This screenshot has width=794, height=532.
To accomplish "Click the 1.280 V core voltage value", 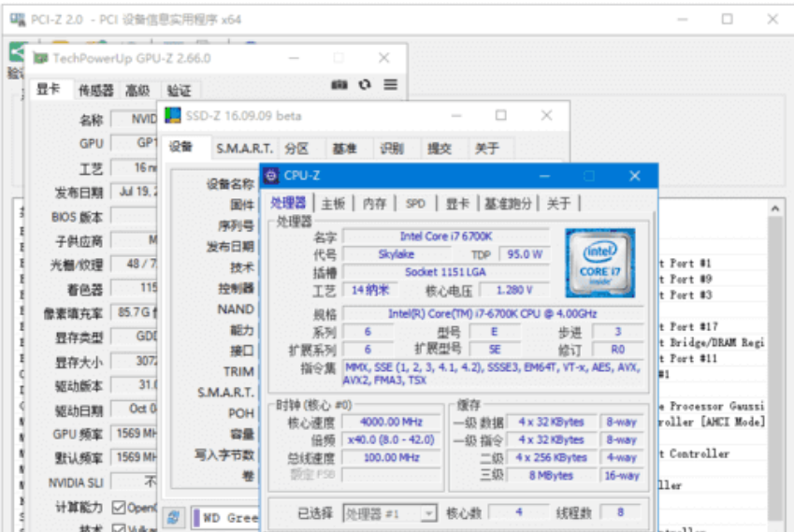I will (514, 290).
